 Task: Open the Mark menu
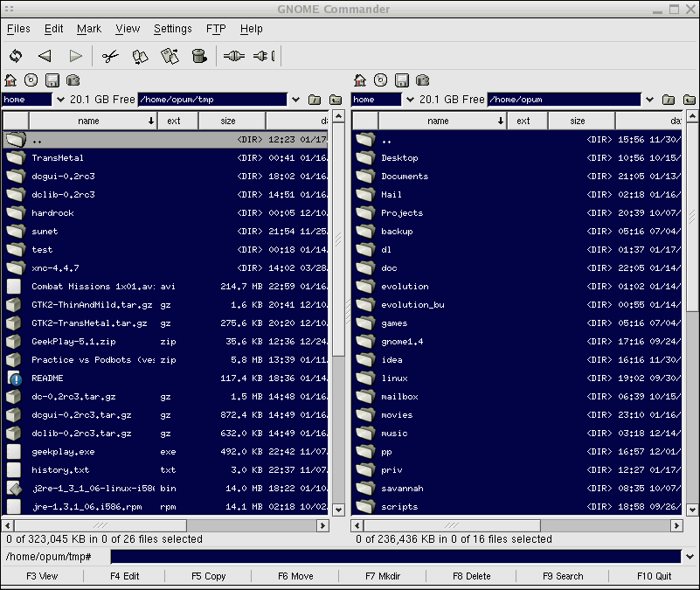(x=89, y=29)
